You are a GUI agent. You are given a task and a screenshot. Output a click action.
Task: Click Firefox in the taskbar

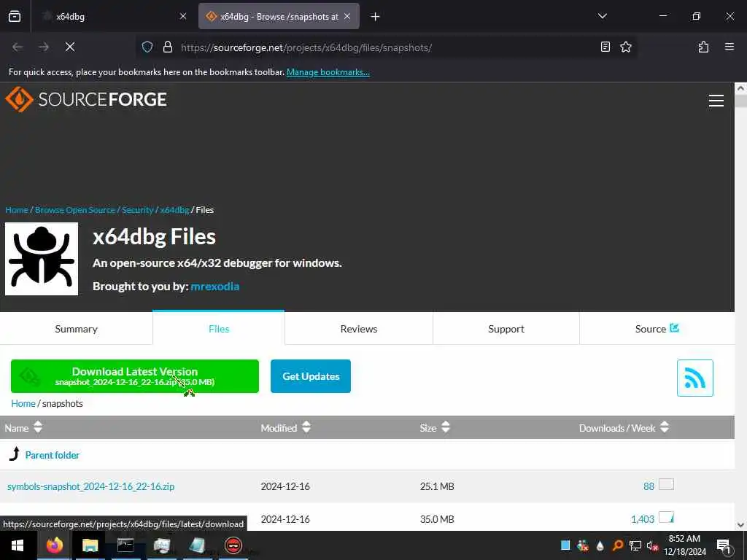[54, 545]
